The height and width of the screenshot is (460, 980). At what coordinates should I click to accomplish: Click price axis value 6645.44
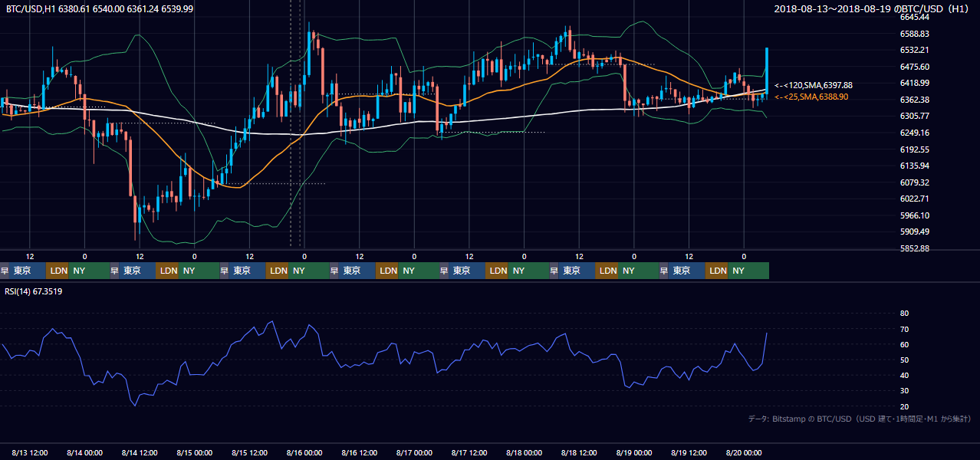coord(915,17)
